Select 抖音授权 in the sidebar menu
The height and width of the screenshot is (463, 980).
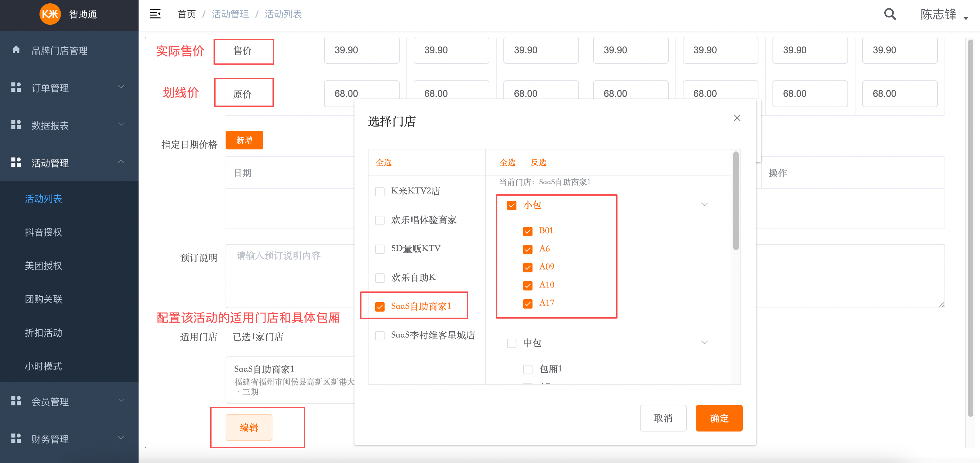[x=44, y=232]
